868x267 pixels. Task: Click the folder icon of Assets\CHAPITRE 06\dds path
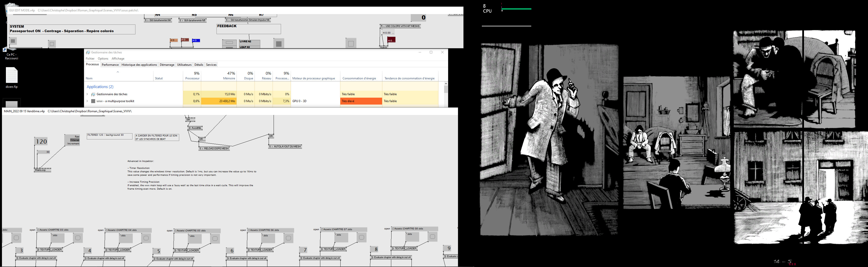pos(249,230)
